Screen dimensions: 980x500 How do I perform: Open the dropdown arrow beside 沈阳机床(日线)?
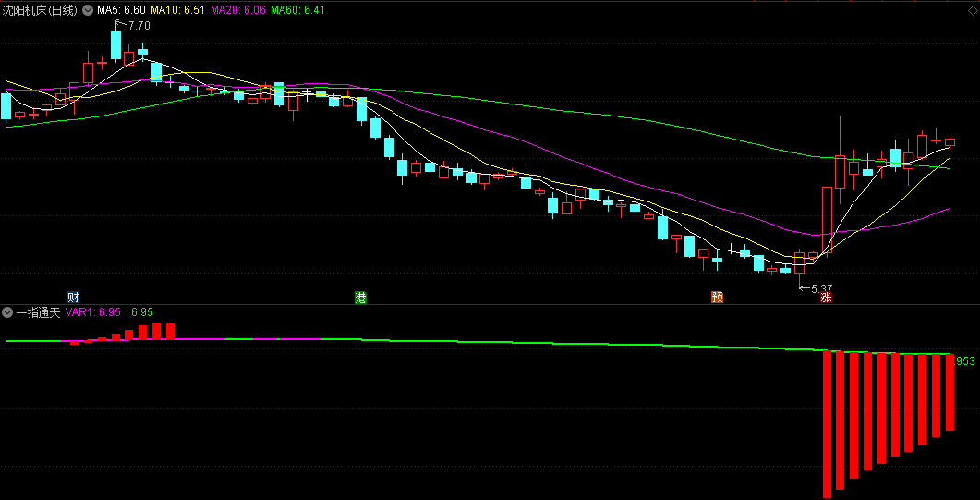(86, 10)
